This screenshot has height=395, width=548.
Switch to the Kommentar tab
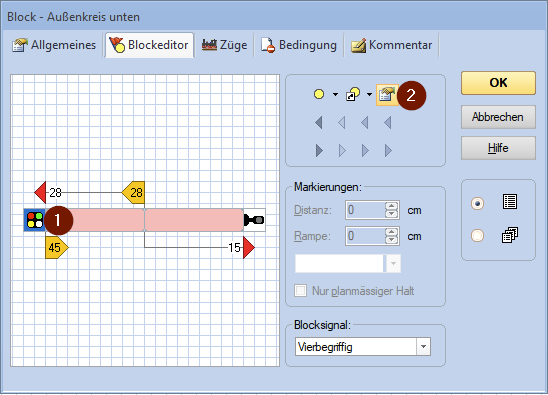click(x=392, y=45)
